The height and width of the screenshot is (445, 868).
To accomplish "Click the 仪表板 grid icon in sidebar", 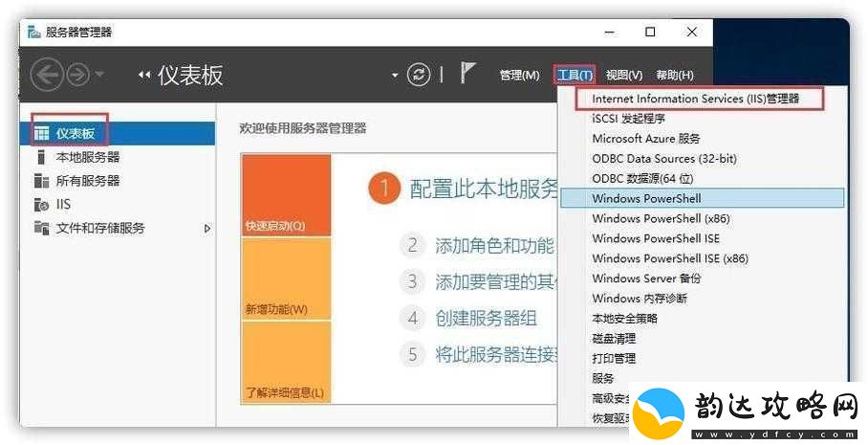I will (41, 134).
